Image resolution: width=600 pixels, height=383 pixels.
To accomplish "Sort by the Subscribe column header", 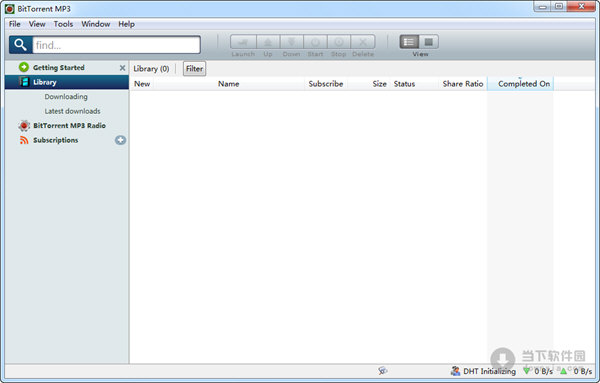I will tap(326, 84).
